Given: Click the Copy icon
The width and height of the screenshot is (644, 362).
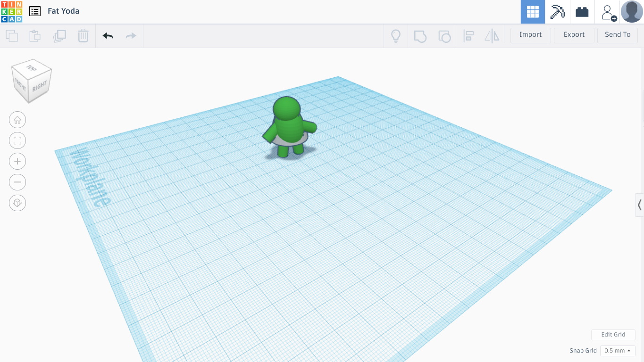Looking at the screenshot, I should [12, 36].
